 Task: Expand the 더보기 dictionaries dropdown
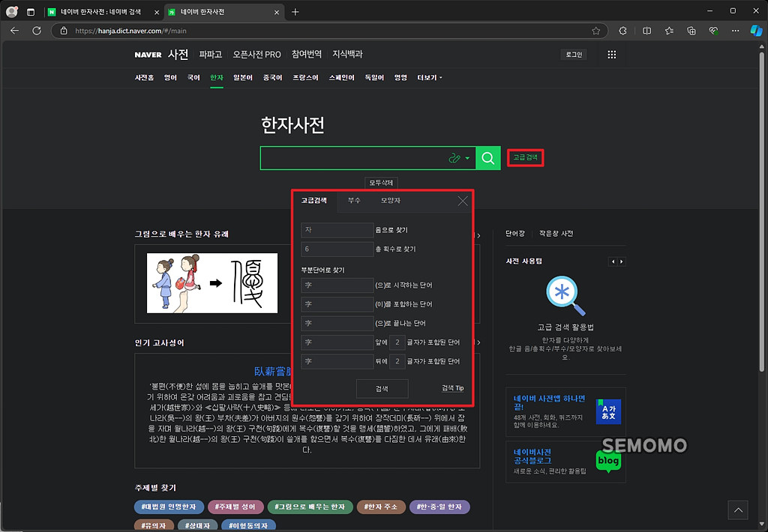[x=430, y=78]
